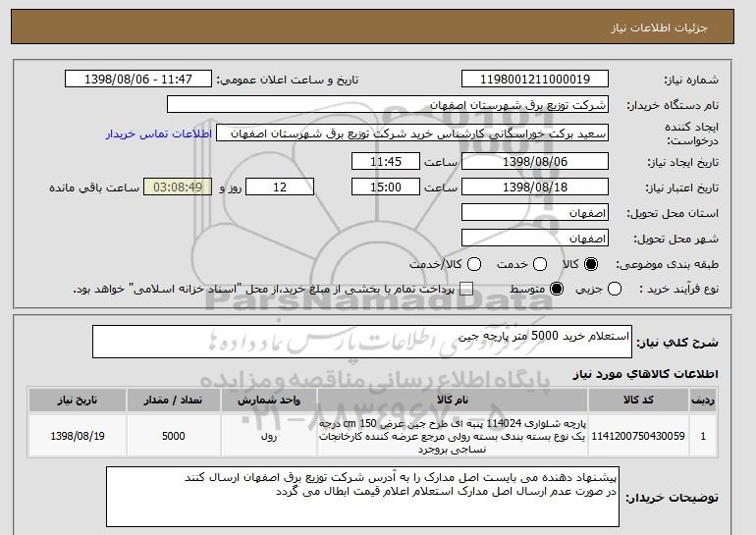Click the validity date field 1398/08/18
Viewport: 756px width, 535px height.
(x=535, y=187)
